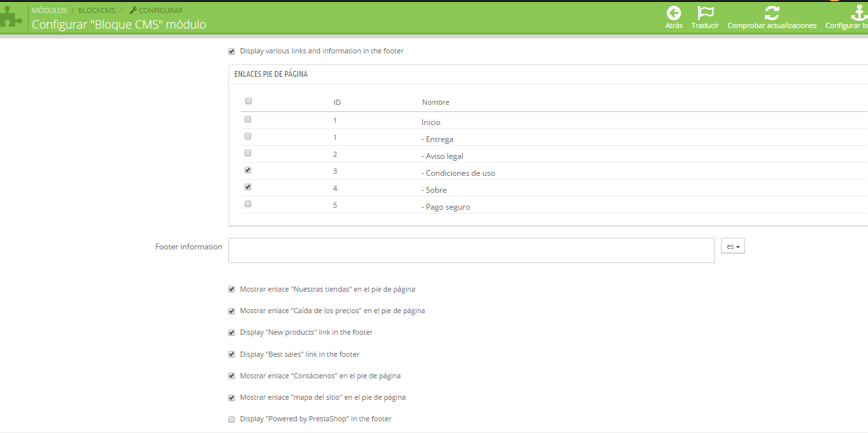
Task: Enable 'Powered by PrestaShop' footer checkbox
Action: click(232, 419)
